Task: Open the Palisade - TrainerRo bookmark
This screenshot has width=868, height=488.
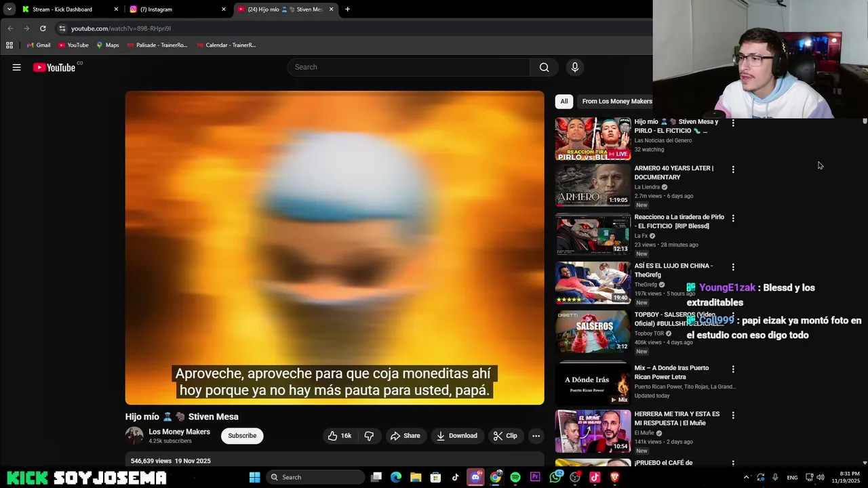Action: (157, 45)
